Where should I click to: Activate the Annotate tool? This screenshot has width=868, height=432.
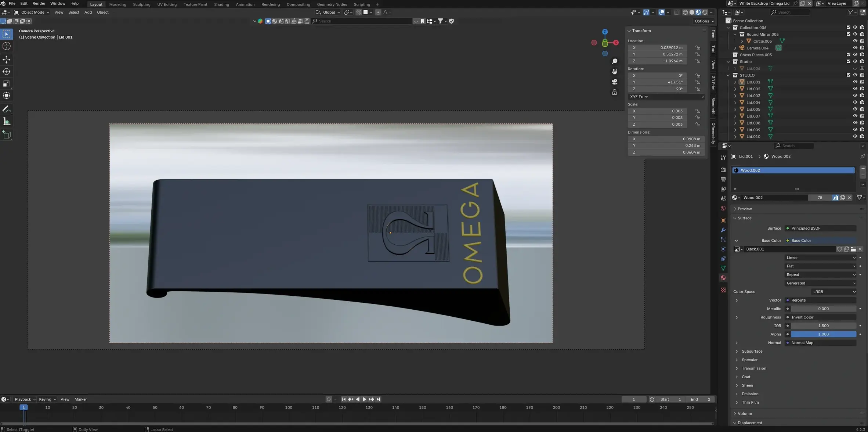(x=7, y=109)
